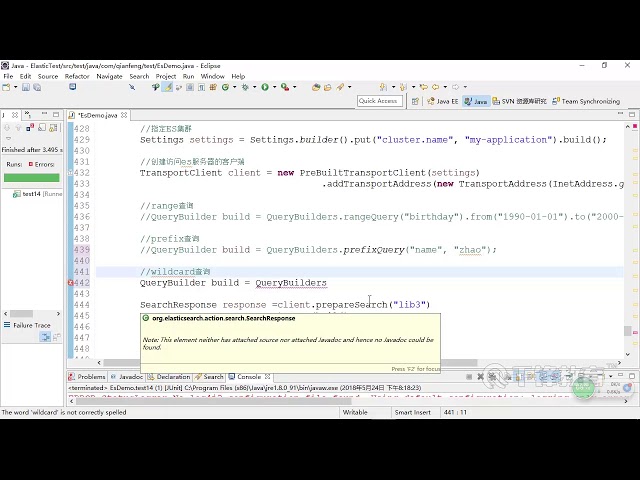Click 'Smart Insert' status bar entry

[413, 412]
